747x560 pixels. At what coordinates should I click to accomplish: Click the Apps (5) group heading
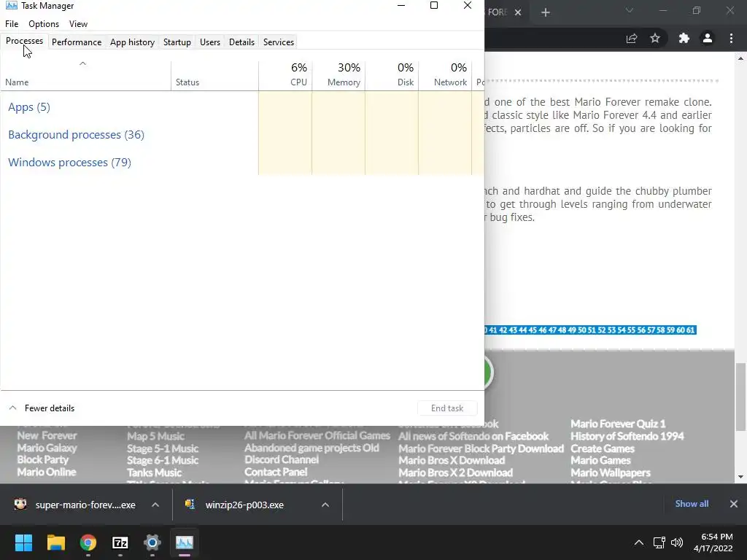click(29, 107)
